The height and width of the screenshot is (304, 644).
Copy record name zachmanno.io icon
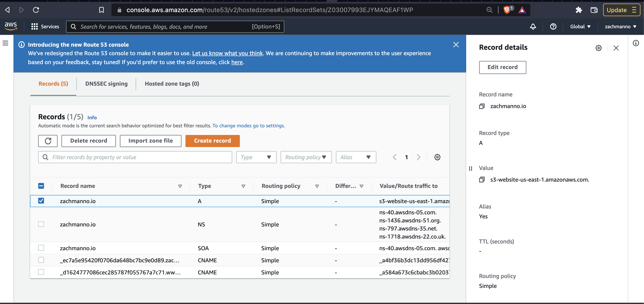(x=481, y=106)
